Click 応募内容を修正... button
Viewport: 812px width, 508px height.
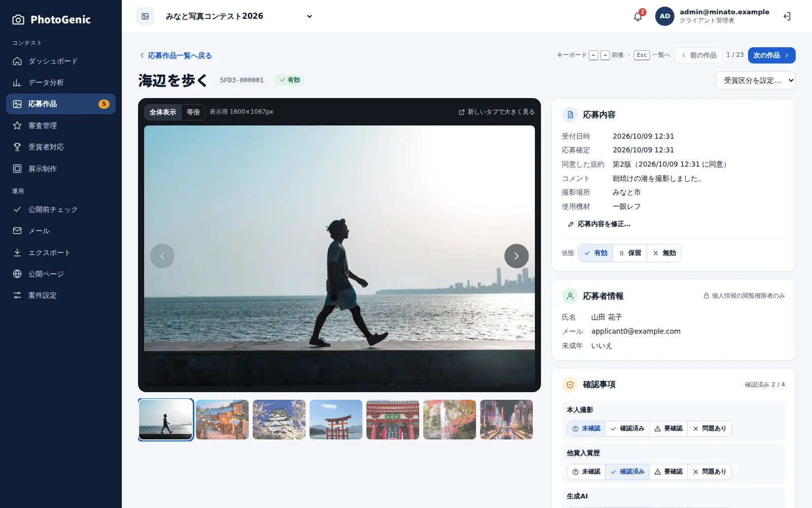599,224
